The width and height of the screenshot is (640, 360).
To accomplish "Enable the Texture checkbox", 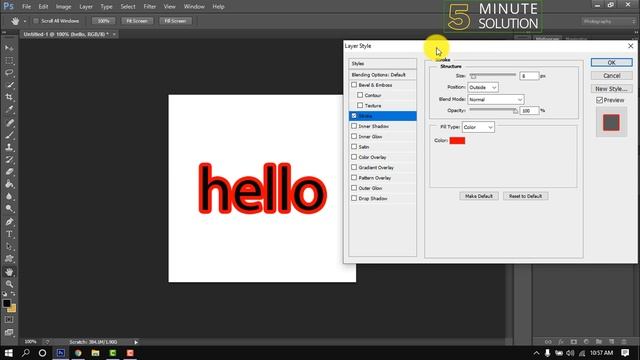I will (360, 105).
